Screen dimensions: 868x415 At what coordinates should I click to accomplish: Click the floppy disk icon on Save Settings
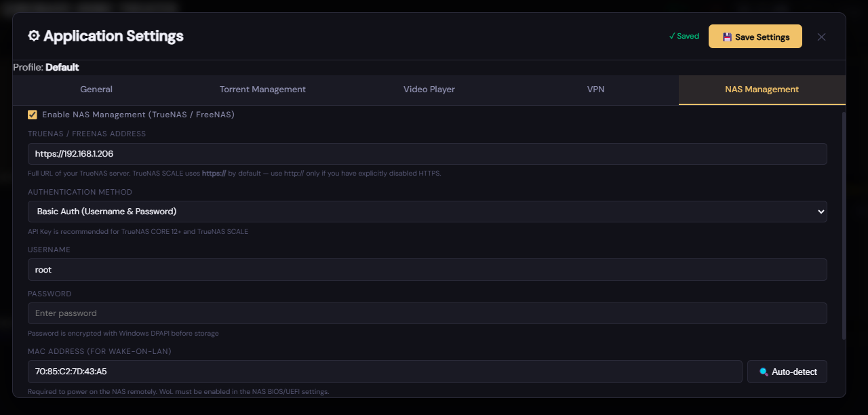pos(727,36)
